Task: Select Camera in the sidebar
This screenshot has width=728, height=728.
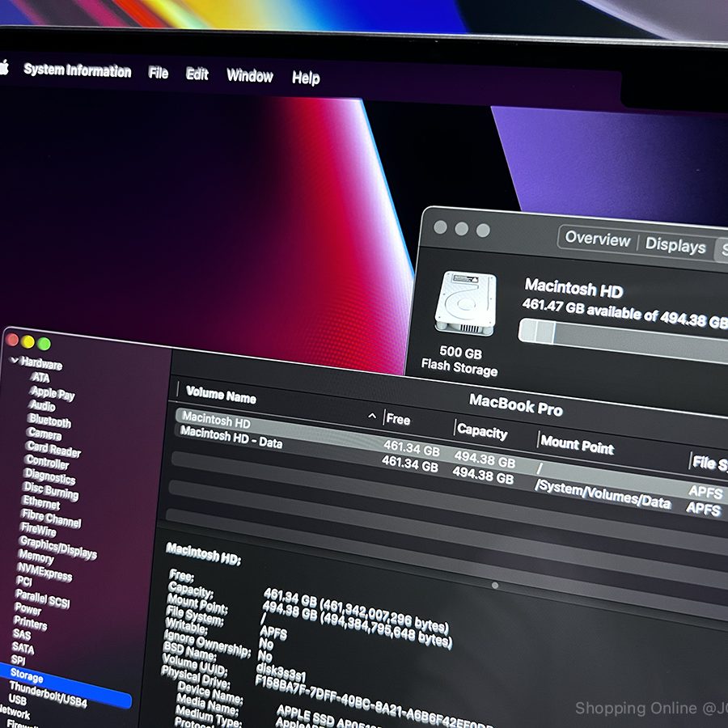Action: tap(44, 434)
